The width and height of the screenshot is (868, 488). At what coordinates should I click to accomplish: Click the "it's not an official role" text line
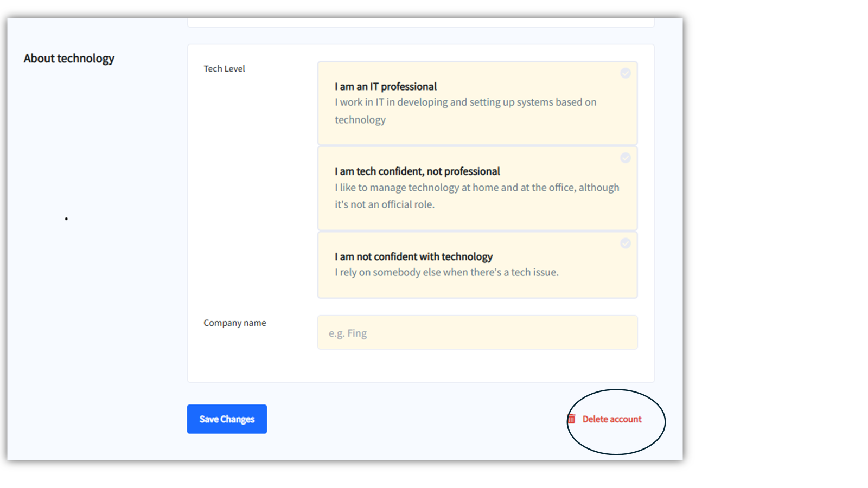click(x=384, y=204)
